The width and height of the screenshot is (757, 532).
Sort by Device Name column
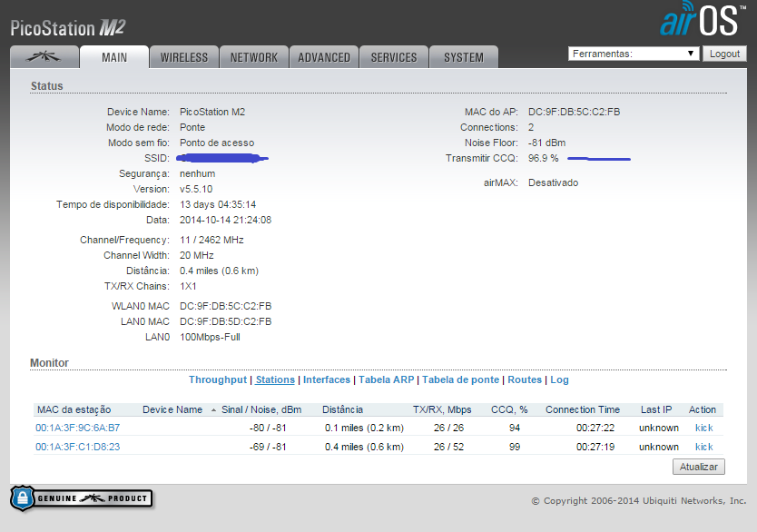172,409
